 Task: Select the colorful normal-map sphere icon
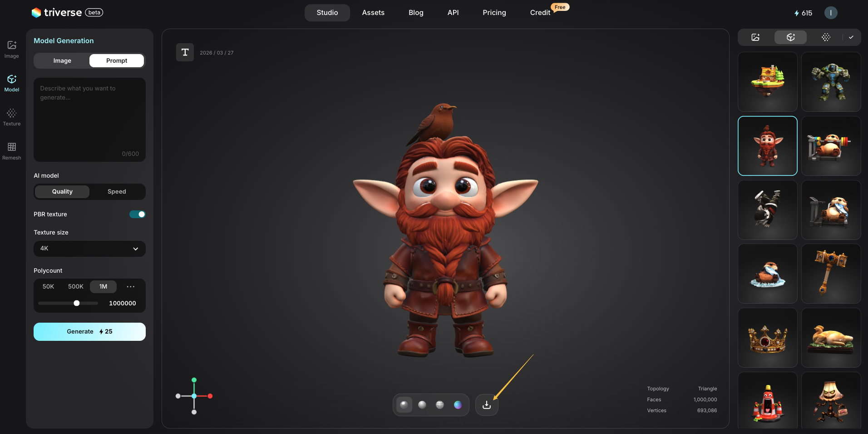[458, 405]
